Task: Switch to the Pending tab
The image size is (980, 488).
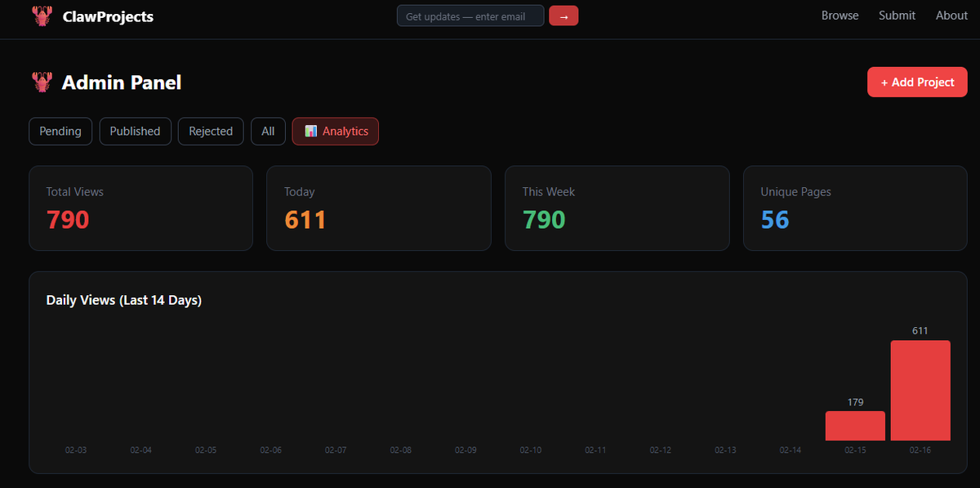Action: coord(60,131)
